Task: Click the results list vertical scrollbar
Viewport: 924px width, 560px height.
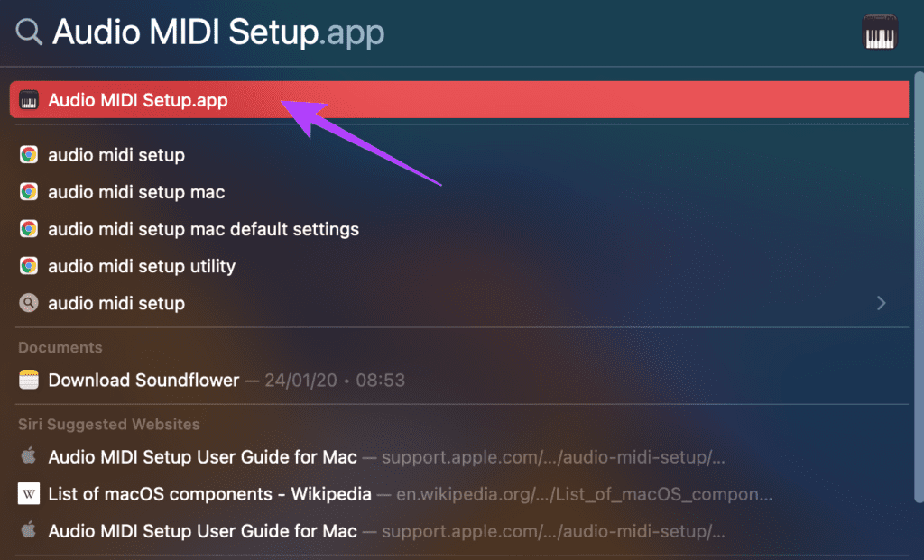Action: coord(919,288)
